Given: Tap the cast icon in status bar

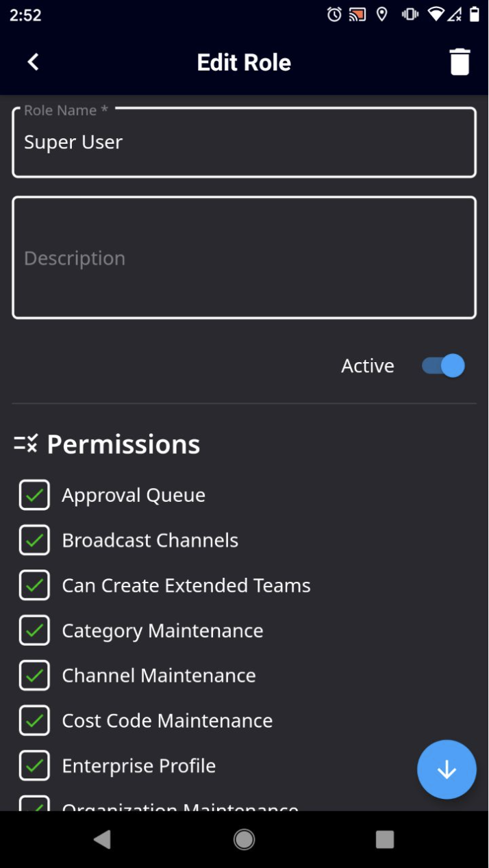Looking at the screenshot, I should tap(357, 14).
